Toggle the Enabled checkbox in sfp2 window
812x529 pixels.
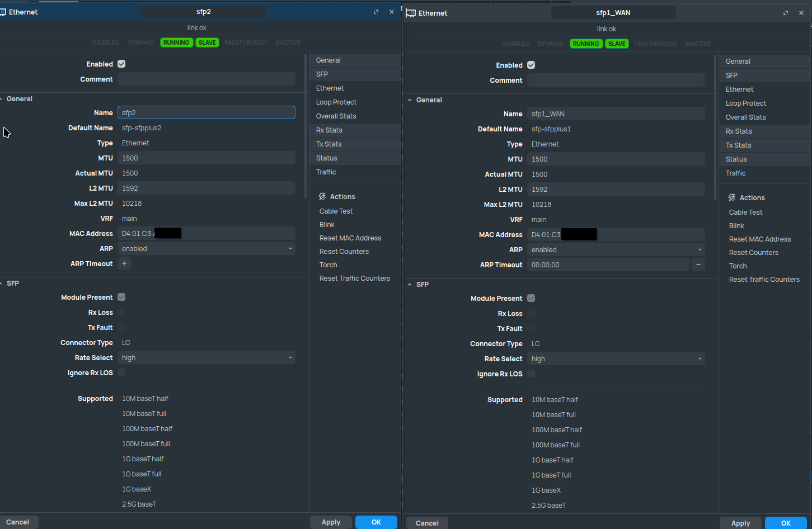(x=121, y=64)
